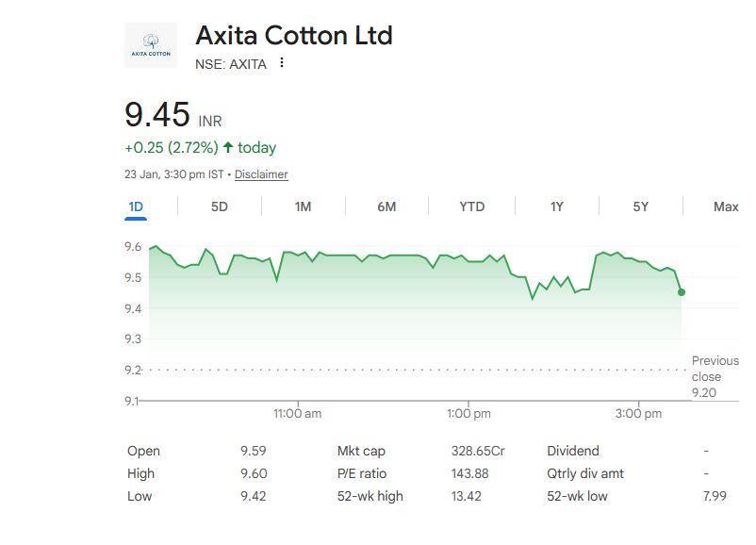Image resolution: width=756 pixels, height=545 pixels.
Task: Open the Disclaimer link
Action: point(261,174)
